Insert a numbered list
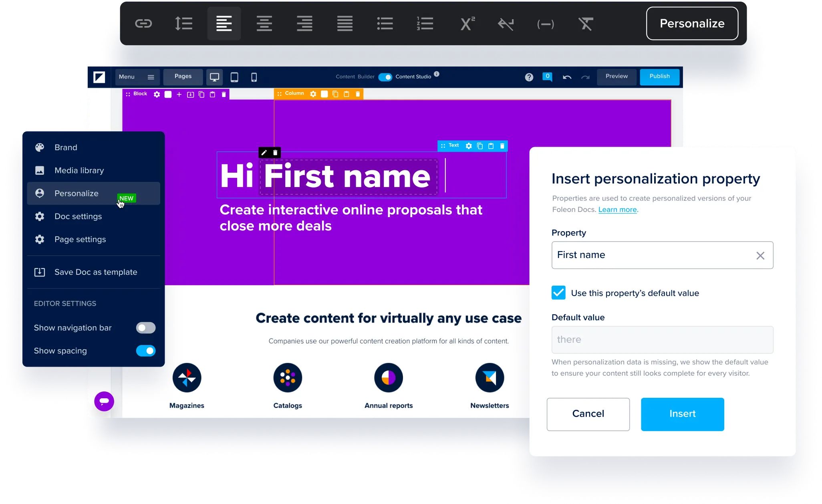822x504 pixels. [425, 24]
